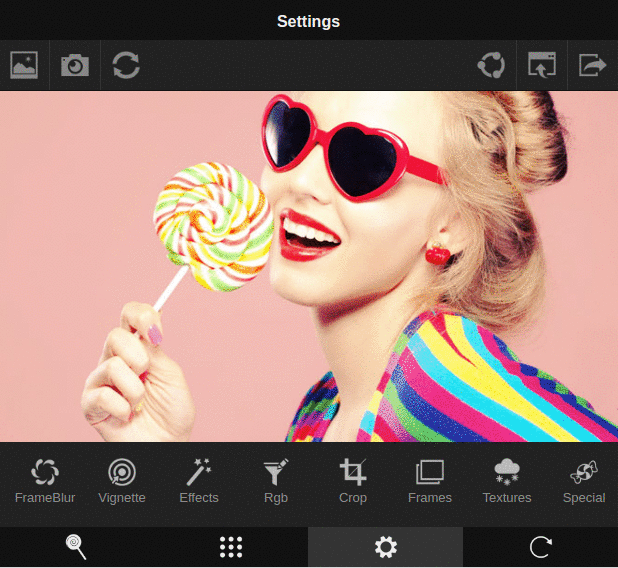618x568 pixels.
Task: Open the photo gallery picture icon
Action: tap(24, 66)
